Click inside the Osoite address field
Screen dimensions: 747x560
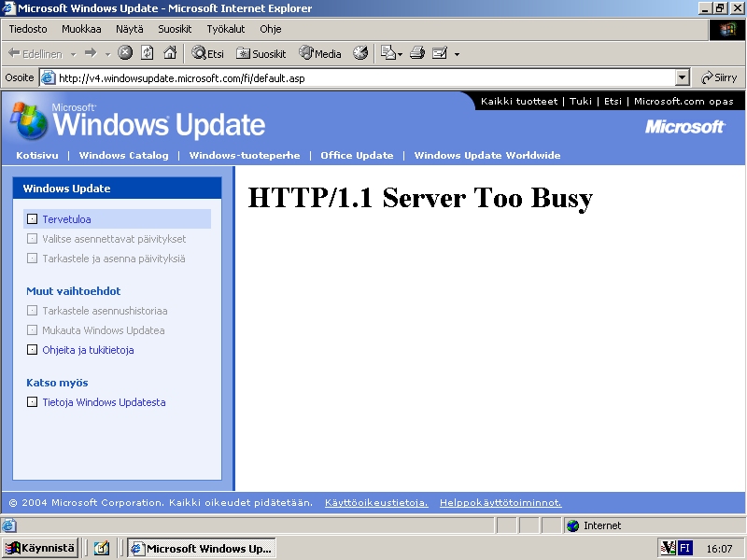364,78
